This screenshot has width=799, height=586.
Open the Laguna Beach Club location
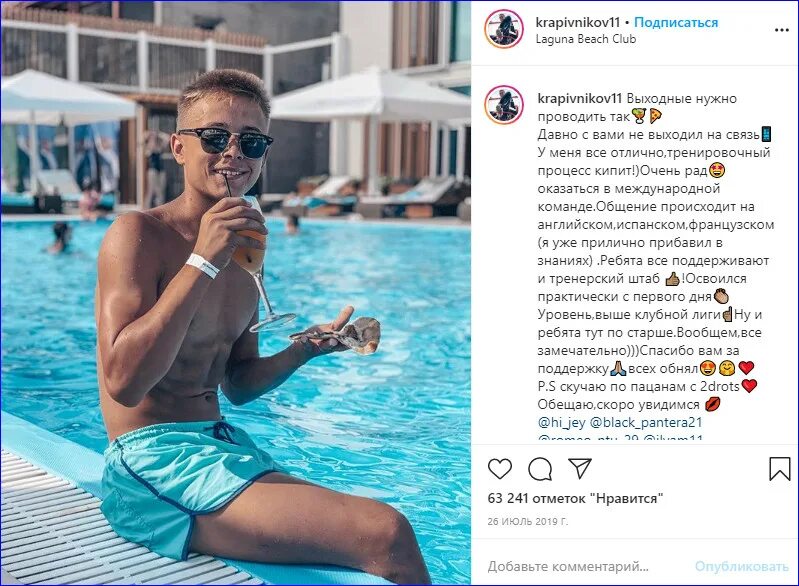pos(586,39)
